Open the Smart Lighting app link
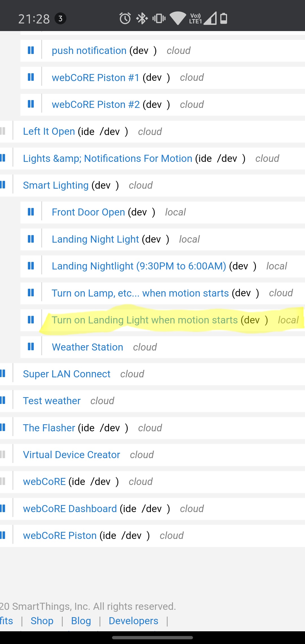The height and width of the screenshot is (644, 305). [x=56, y=185]
